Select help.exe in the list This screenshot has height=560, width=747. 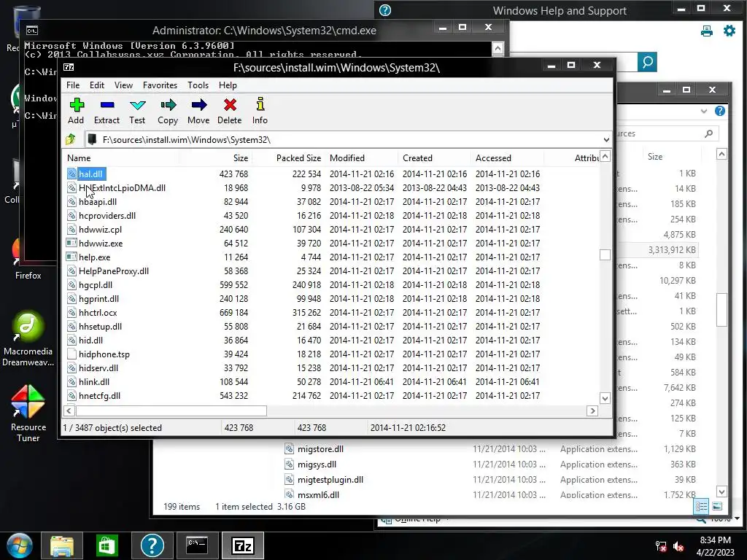(x=94, y=257)
